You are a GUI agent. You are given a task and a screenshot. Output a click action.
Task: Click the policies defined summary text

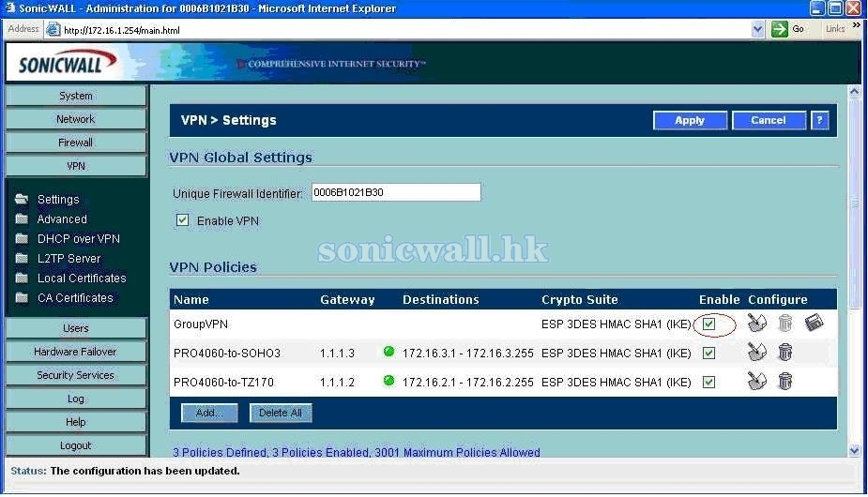pyautogui.click(x=357, y=452)
